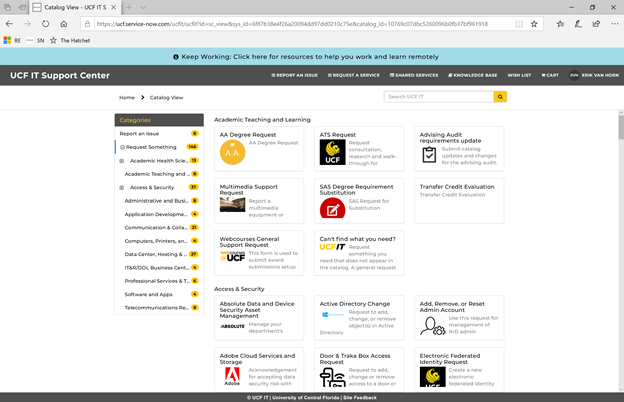
Task: Open the AA Degree Request yellow icon
Action: pyautogui.click(x=232, y=152)
